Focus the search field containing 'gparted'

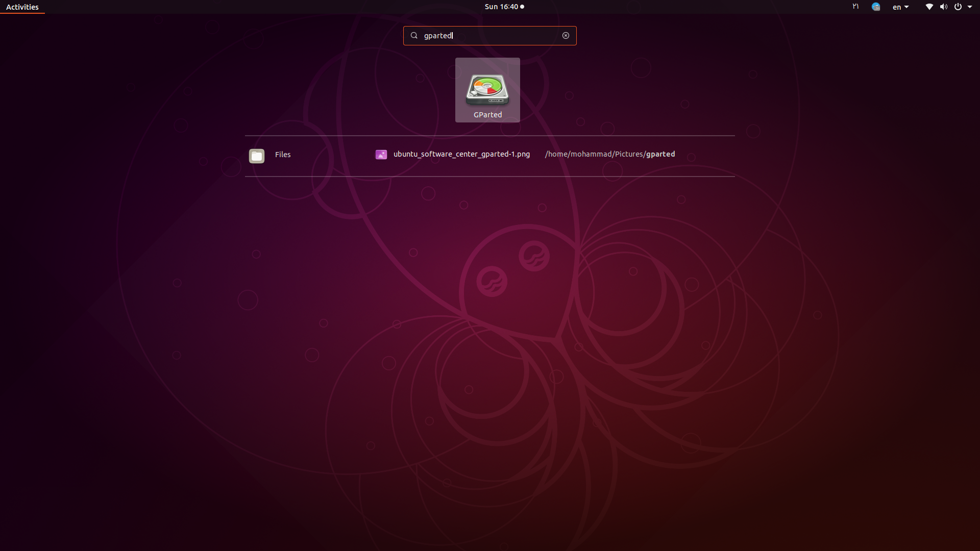[490, 36]
